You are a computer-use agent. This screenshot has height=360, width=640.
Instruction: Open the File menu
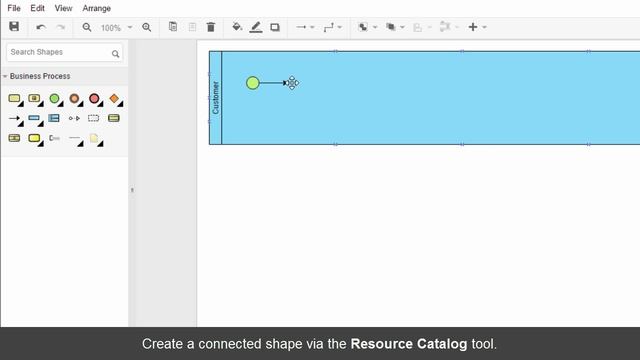pyautogui.click(x=14, y=8)
